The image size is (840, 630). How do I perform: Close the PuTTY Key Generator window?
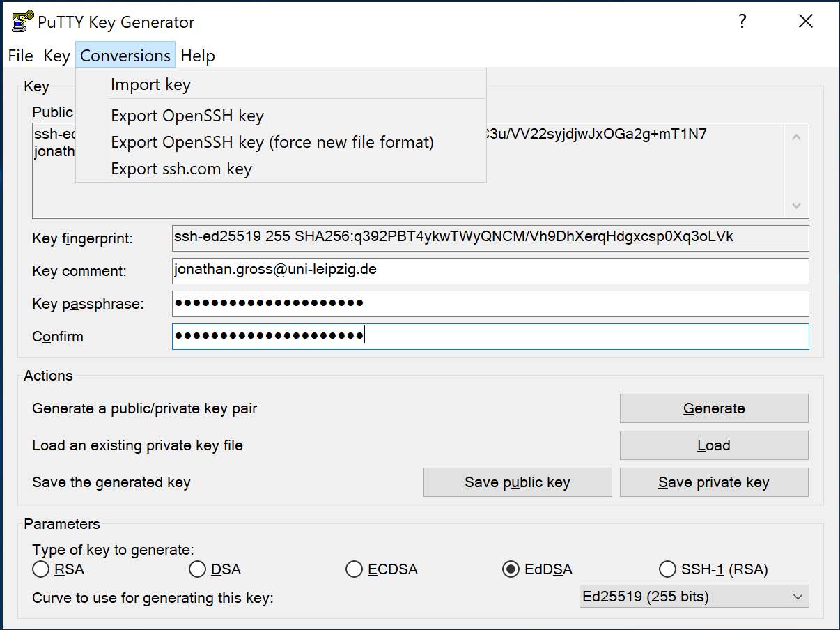click(806, 21)
